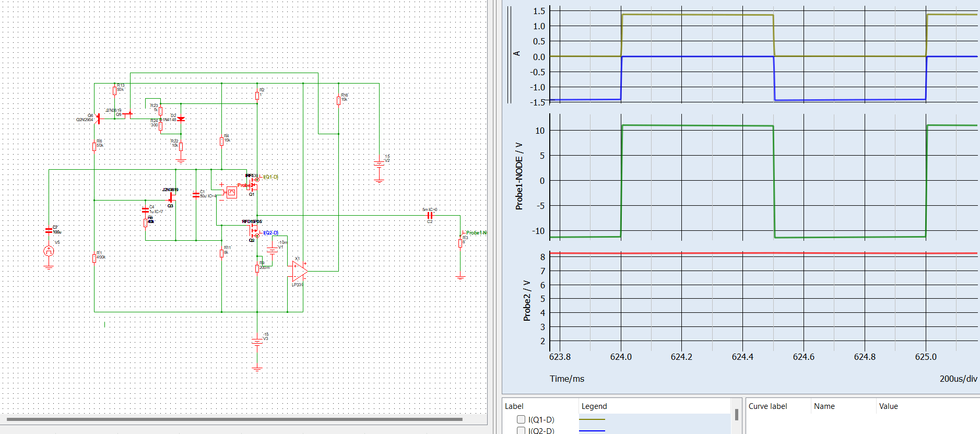Click the Probe2 / V axis label
This screenshot has width=980, height=434.
527,301
